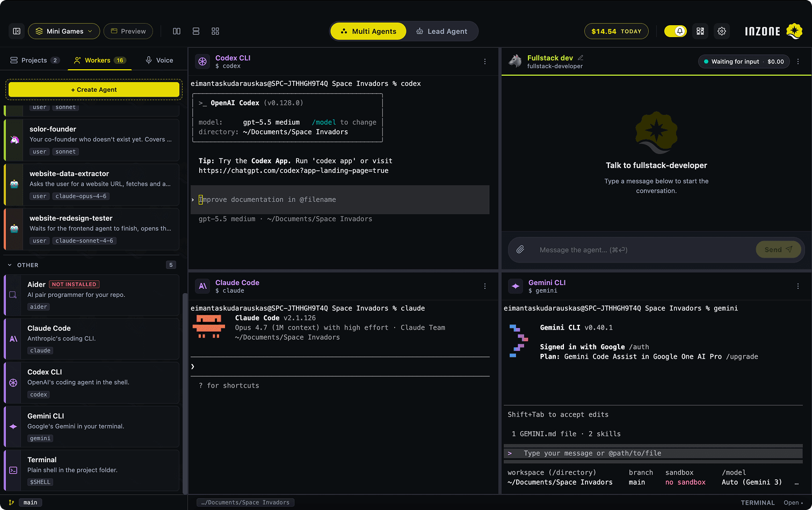The width and height of the screenshot is (812, 510).
Task: Click the git branch icon in status bar
Action: coord(11,502)
